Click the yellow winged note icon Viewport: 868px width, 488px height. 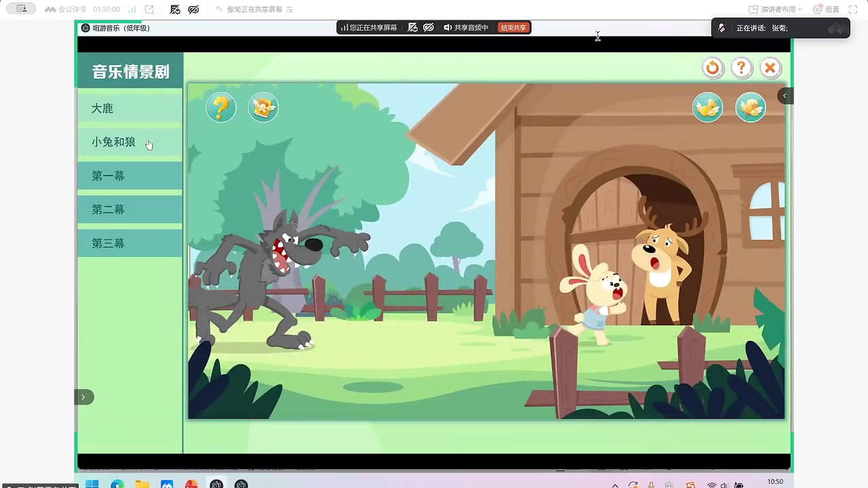[x=707, y=108]
